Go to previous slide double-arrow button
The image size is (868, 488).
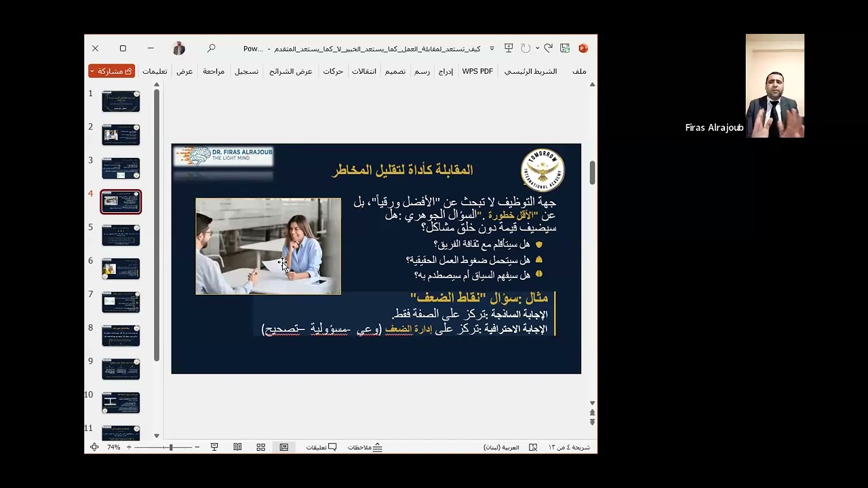(x=592, y=412)
